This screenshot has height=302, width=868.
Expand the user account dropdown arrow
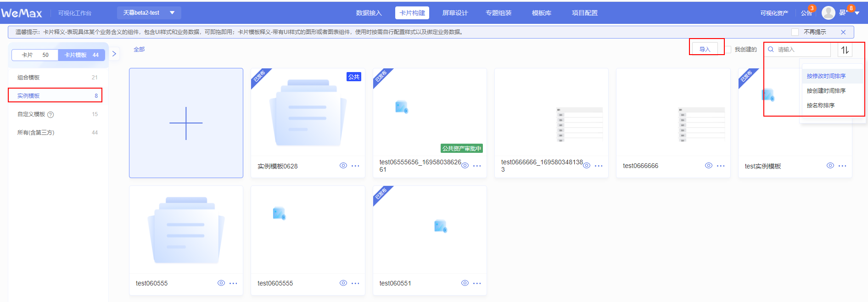tap(857, 13)
